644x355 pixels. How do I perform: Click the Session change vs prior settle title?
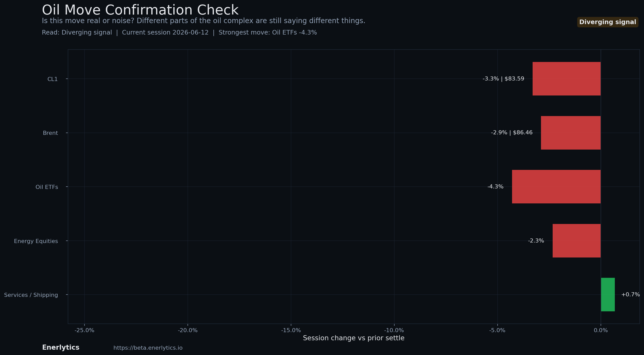point(353,338)
